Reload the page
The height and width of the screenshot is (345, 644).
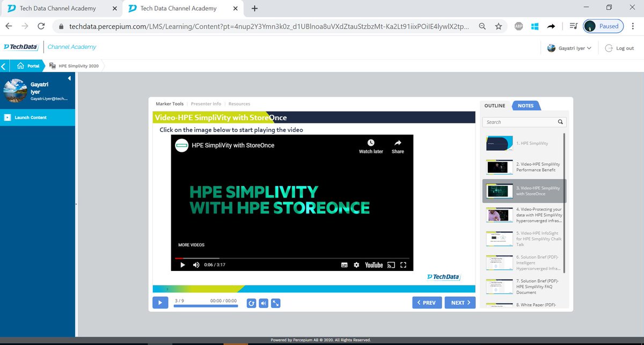41,26
